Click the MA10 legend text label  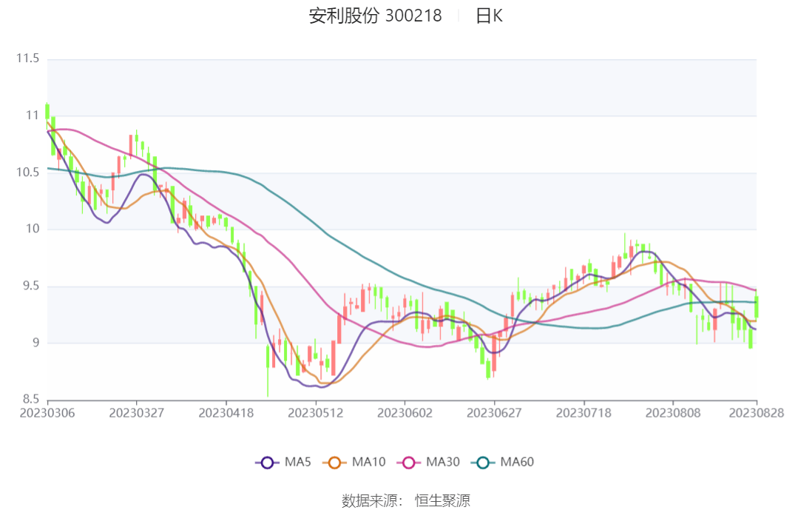(368, 462)
